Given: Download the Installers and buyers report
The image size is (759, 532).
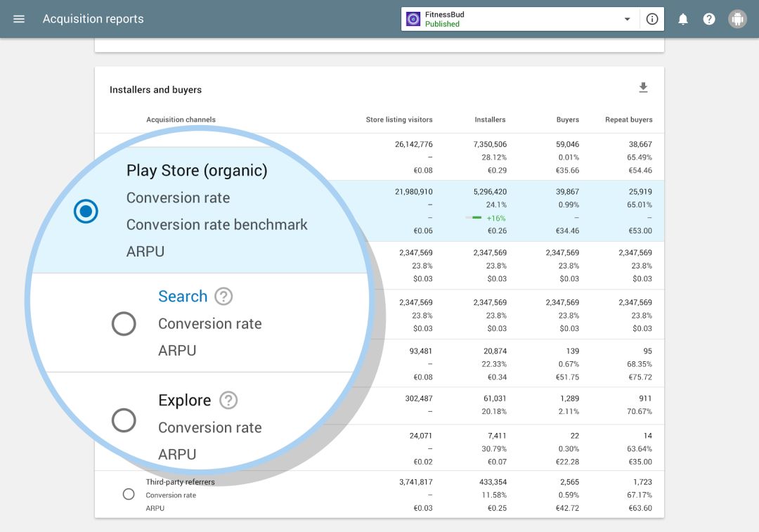Looking at the screenshot, I should [x=643, y=88].
